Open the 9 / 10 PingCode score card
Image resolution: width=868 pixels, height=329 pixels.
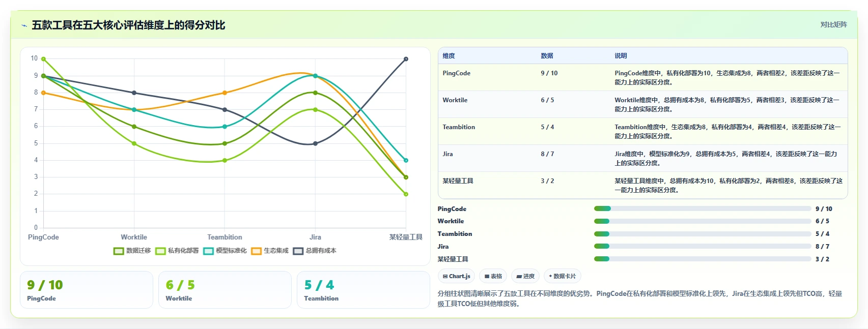coord(87,290)
